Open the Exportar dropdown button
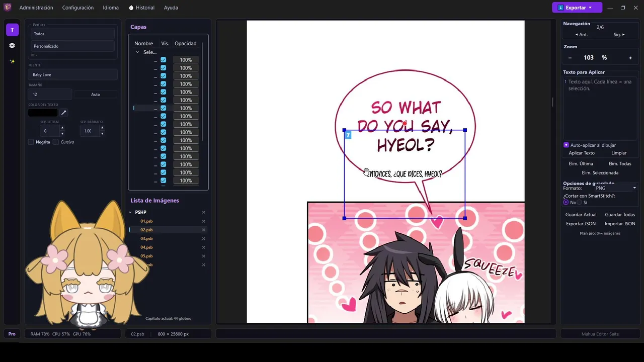 coord(577,8)
